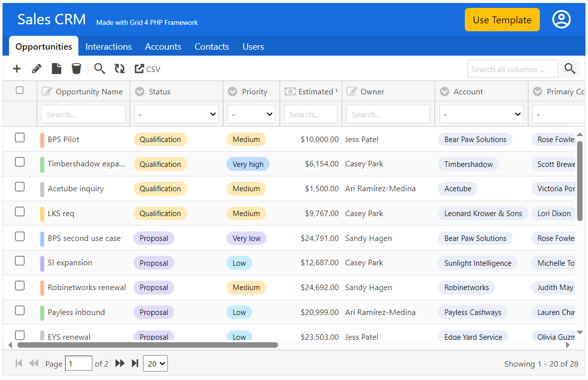This screenshot has width=588, height=380.
Task: Export grid using the CSV icon
Action: pos(147,69)
